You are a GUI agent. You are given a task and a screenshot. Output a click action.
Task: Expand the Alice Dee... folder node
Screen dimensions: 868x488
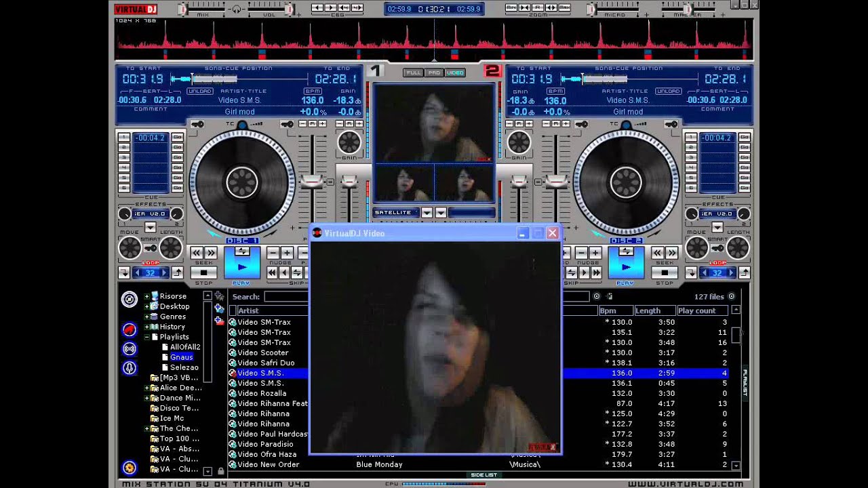point(146,388)
